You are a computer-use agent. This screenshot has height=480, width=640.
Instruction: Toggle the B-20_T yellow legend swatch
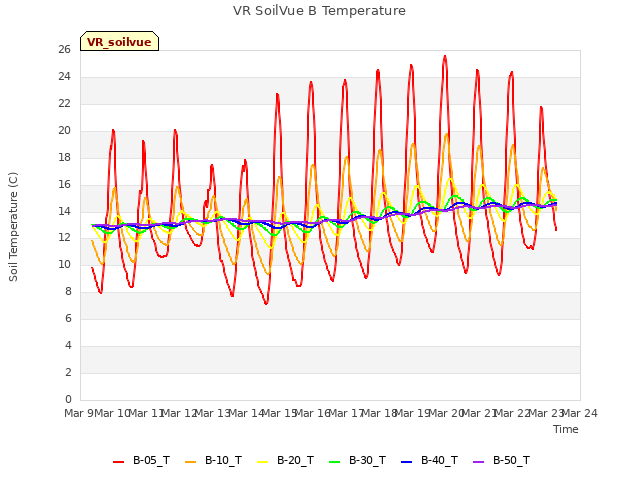(262, 462)
